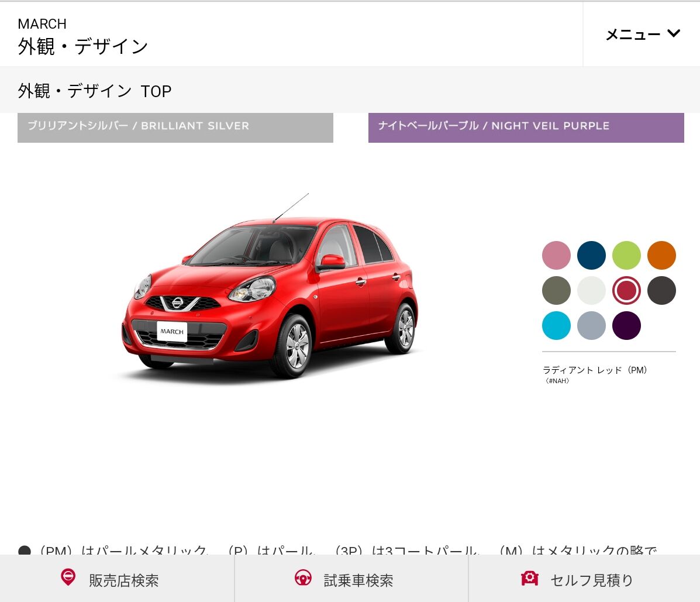
Task: Open the メニュー dropdown
Action: (642, 34)
